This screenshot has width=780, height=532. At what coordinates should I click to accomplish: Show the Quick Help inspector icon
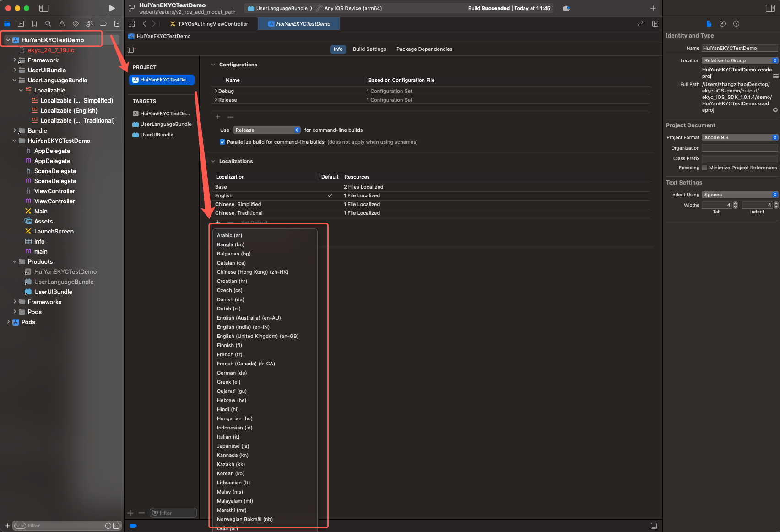click(x=736, y=24)
